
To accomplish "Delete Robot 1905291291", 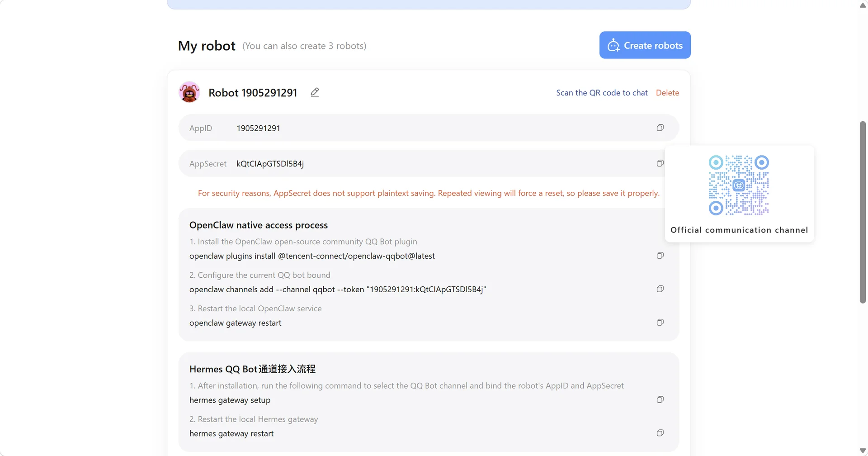I will point(667,93).
